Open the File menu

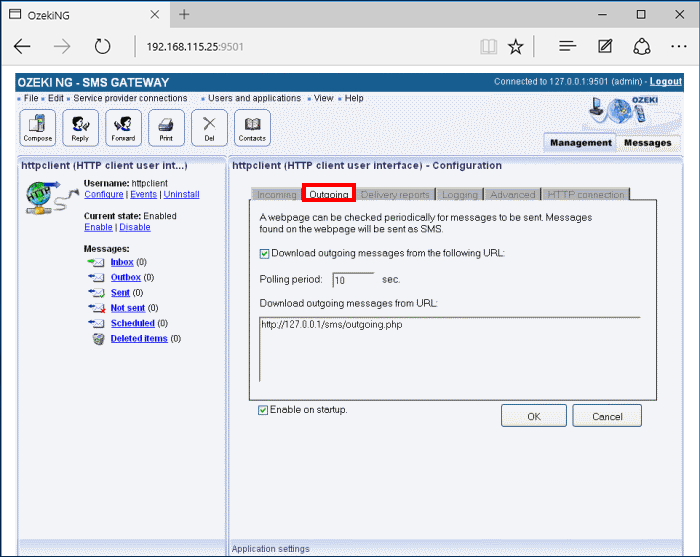[x=31, y=98]
